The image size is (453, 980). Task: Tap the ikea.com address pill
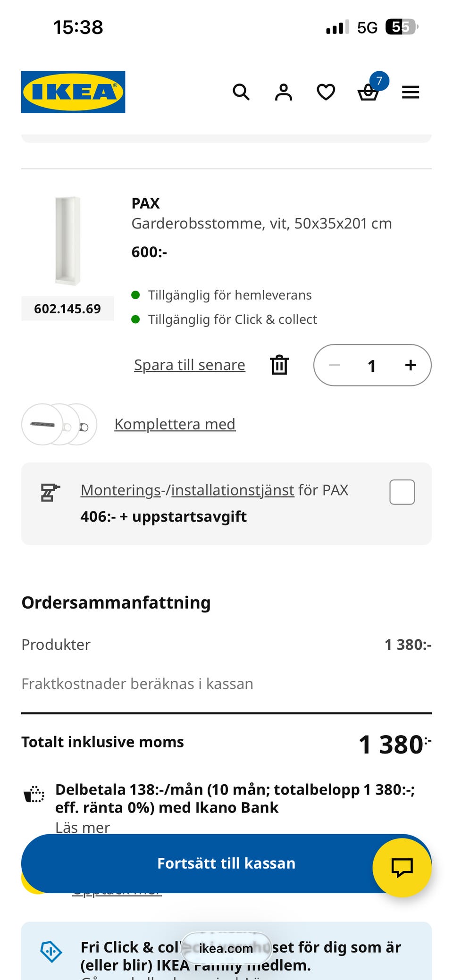point(226,948)
